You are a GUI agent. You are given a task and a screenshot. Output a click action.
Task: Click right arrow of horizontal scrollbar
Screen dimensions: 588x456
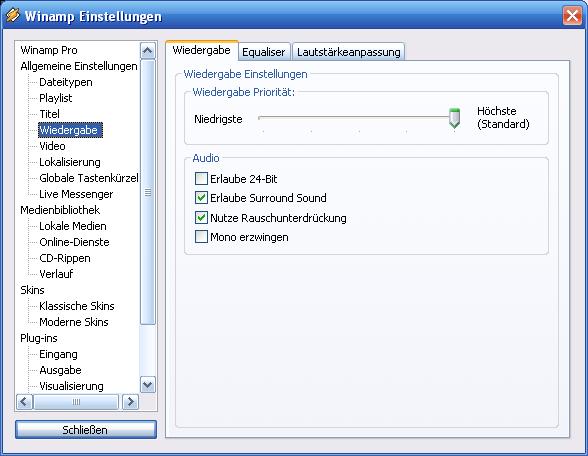tap(131, 402)
